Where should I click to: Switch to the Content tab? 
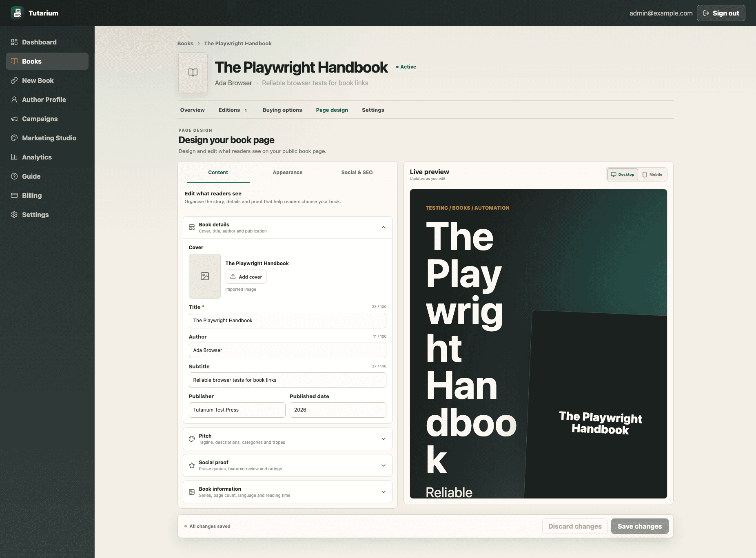pos(218,173)
